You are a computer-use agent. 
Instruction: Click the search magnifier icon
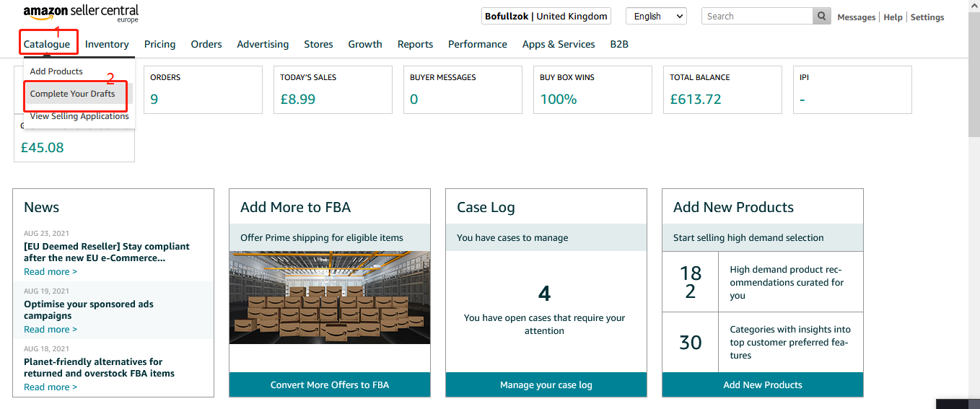click(821, 16)
